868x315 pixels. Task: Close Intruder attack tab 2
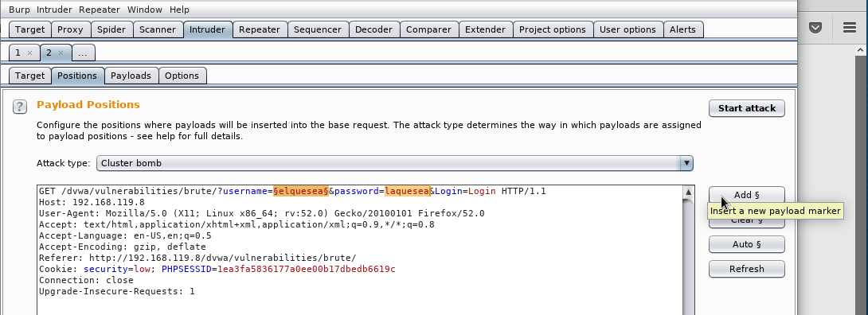click(61, 53)
